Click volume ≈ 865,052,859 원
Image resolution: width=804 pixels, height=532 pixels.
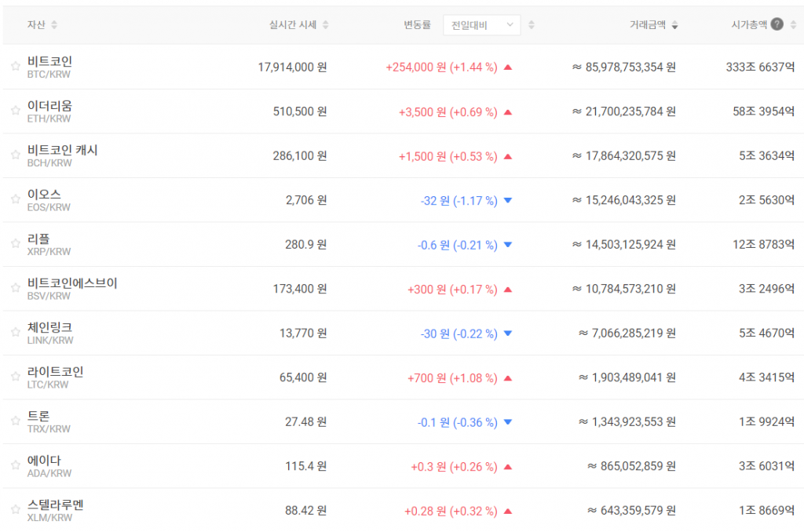tap(632, 466)
